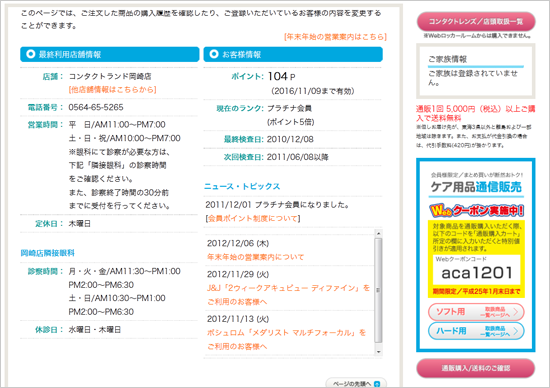Click the Web coupon code aca1201 box
Screen dimensions: 550x388
(476, 269)
